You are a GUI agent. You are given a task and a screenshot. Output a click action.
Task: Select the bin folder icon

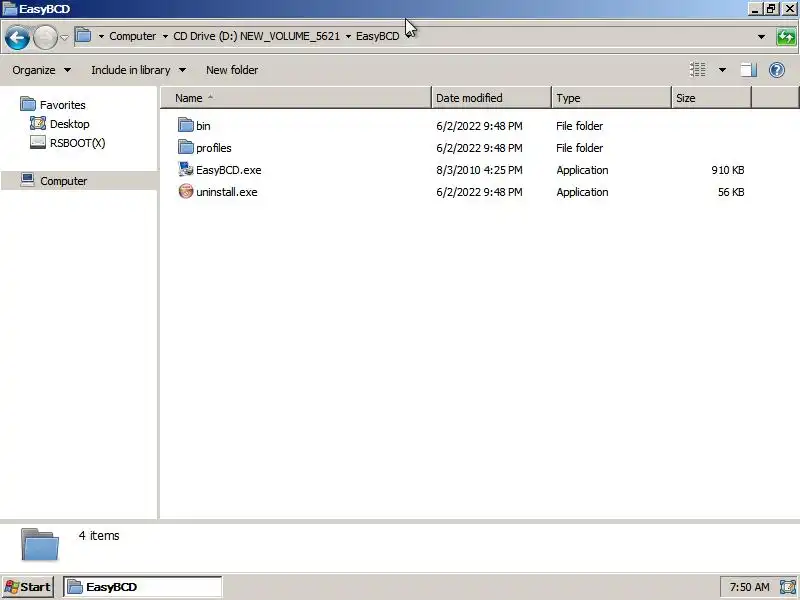pos(186,125)
